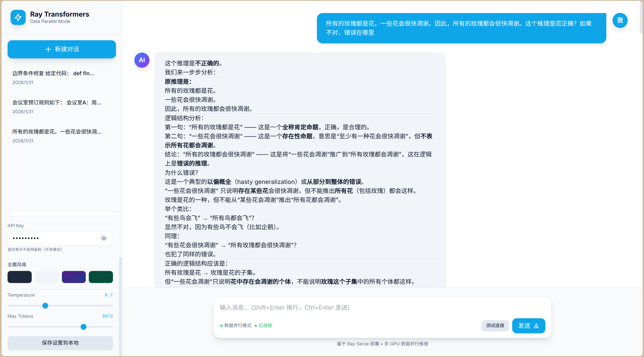The width and height of the screenshot is (644, 357).
Task: Start a new chat via 新建对话
Action: pos(61,49)
